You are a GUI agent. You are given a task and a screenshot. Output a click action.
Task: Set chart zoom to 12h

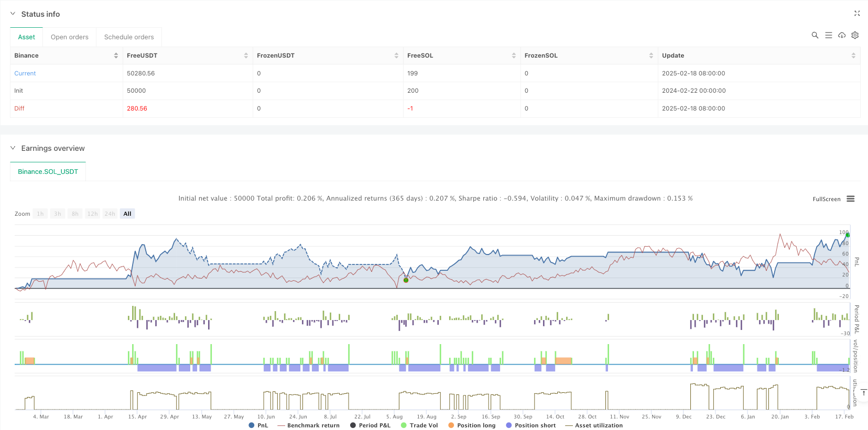pos(92,214)
